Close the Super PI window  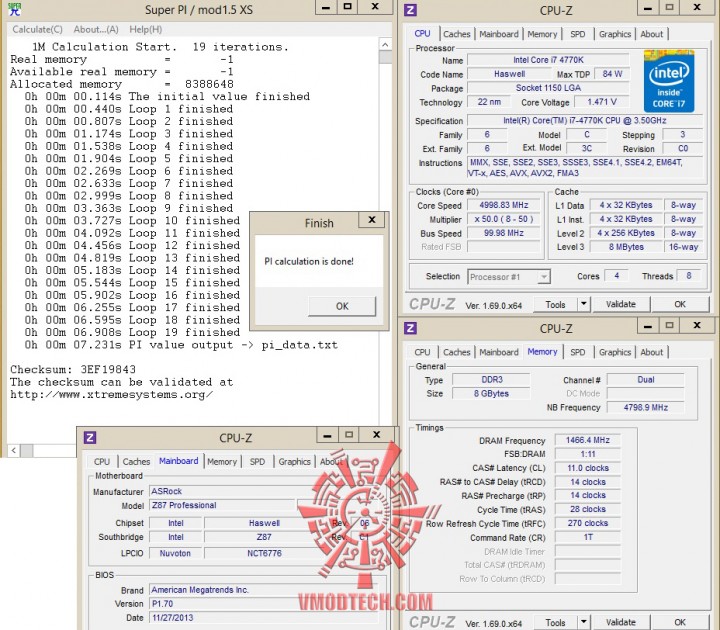tap(375, 7)
